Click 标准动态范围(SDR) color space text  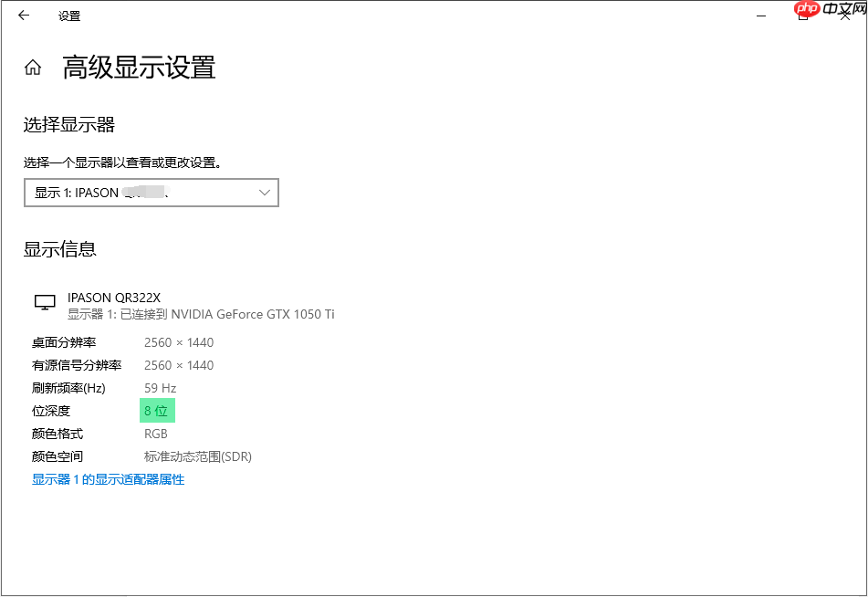tap(197, 456)
